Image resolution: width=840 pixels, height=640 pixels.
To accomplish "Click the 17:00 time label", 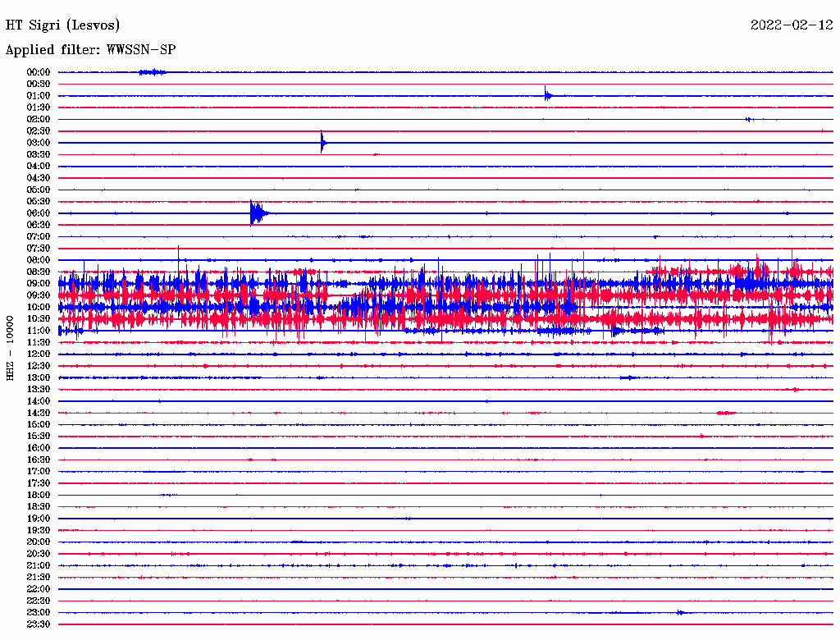I will 39,472.
